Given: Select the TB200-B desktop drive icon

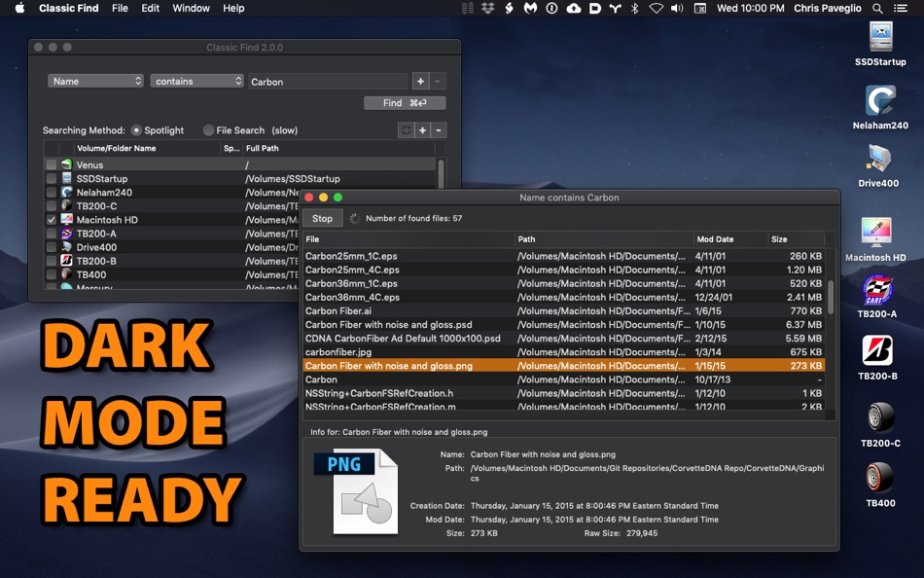Looking at the screenshot, I should 877,350.
